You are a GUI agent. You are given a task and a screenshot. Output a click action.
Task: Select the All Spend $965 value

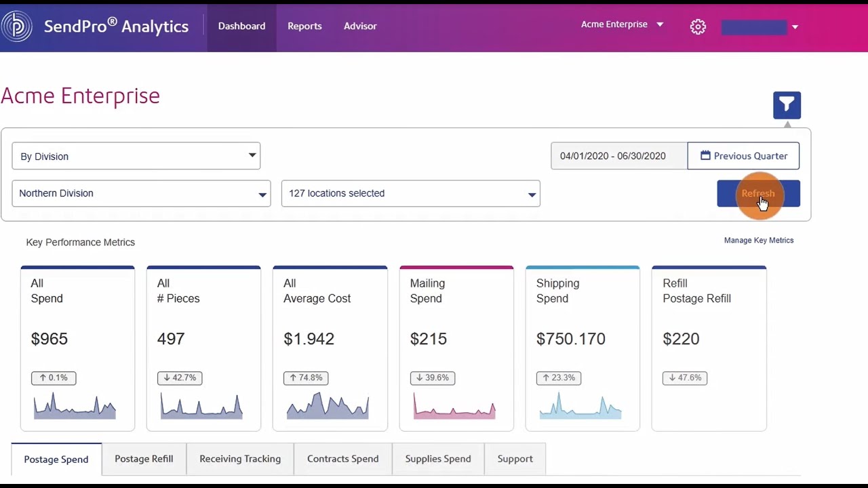coord(50,339)
